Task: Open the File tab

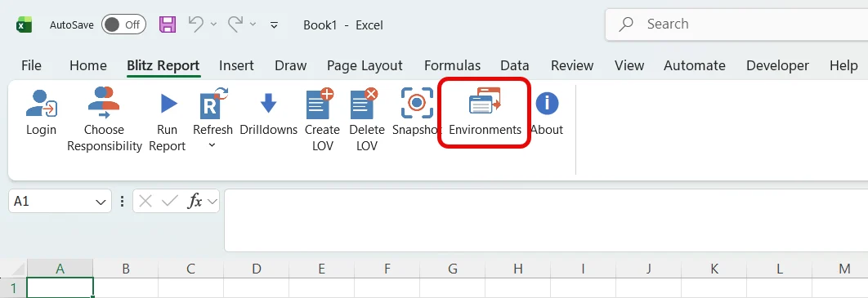Action: (x=31, y=65)
